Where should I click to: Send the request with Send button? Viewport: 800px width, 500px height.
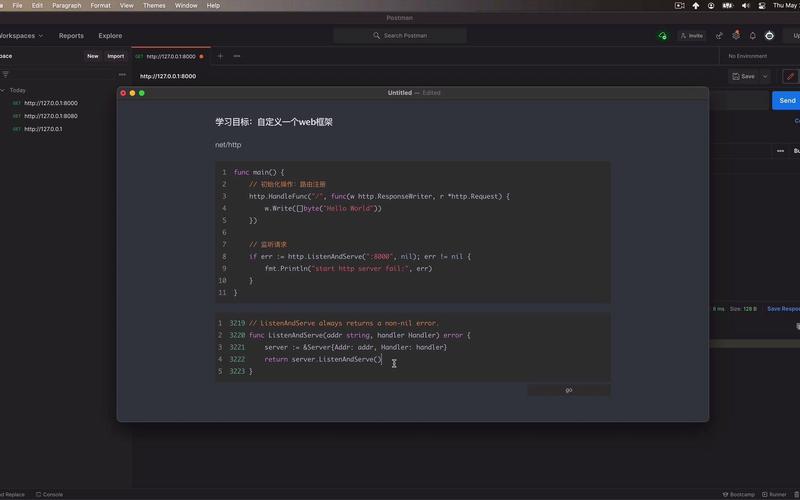point(786,101)
